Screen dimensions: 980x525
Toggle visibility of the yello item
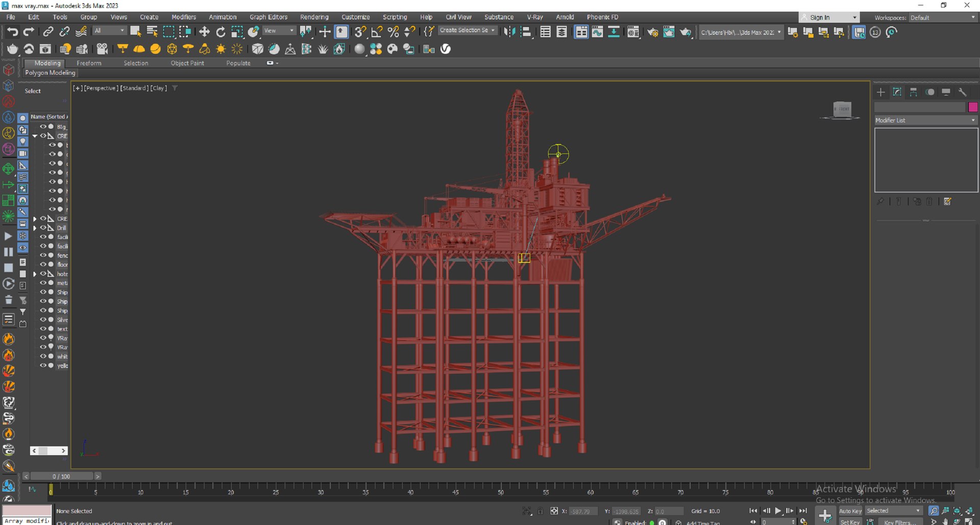point(43,366)
